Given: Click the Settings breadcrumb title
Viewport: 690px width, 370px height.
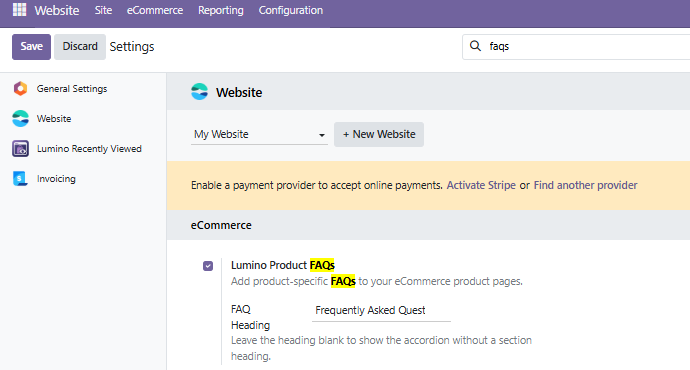Looking at the screenshot, I should pyautogui.click(x=132, y=47).
